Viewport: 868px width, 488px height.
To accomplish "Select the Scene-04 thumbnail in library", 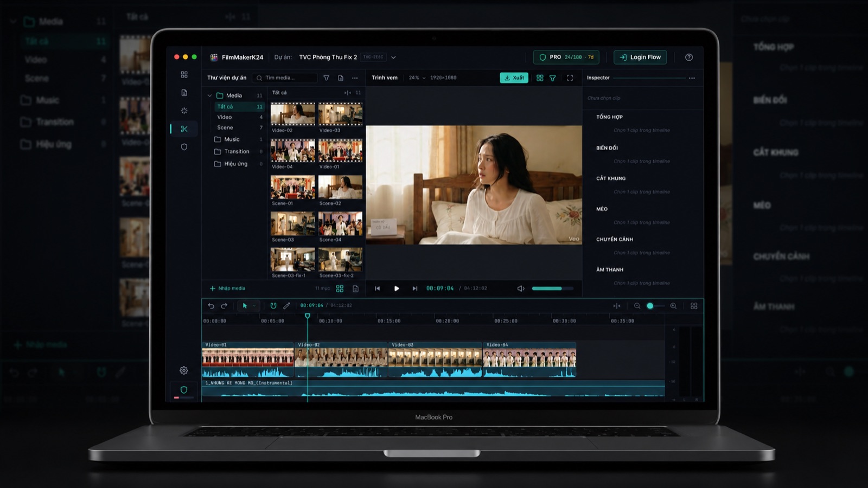I will click(x=340, y=223).
